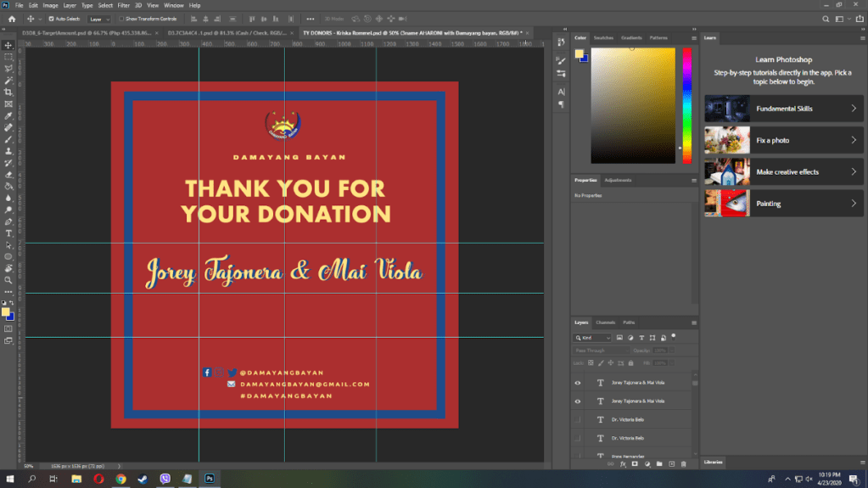
Task: Pick the Horizontal Type tool
Action: point(8,233)
